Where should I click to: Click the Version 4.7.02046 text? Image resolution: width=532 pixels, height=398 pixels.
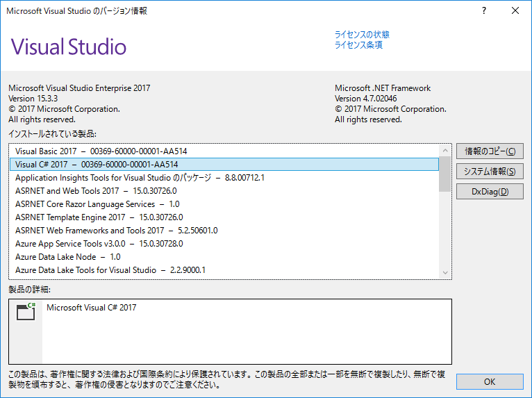click(x=365, y=99)
